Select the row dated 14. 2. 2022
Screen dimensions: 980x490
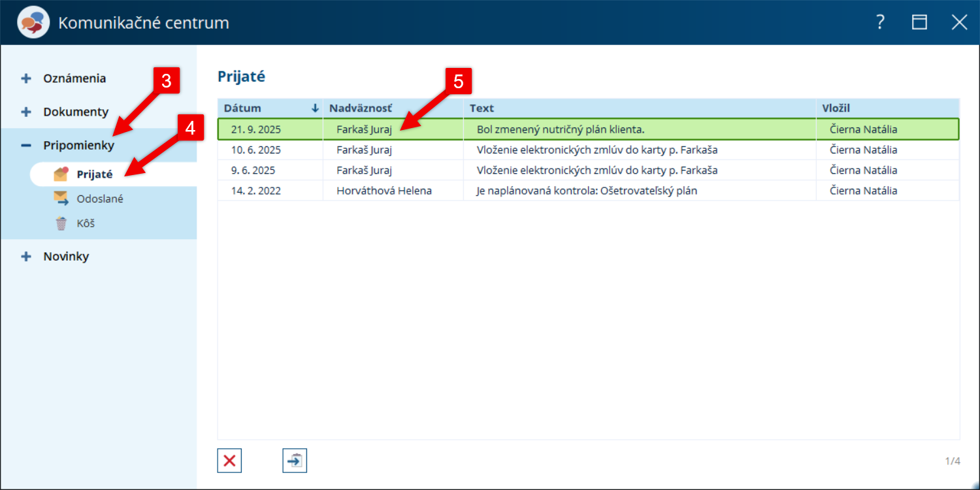[x=588, y=191]
